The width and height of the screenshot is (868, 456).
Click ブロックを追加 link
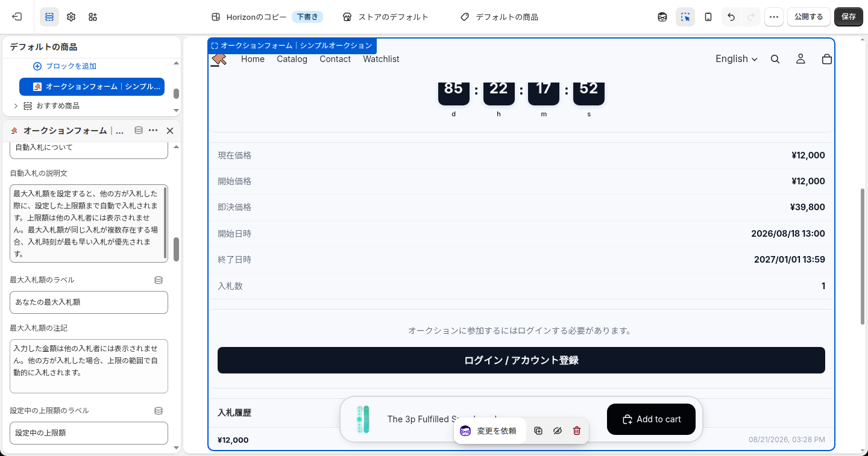[64, 66]
